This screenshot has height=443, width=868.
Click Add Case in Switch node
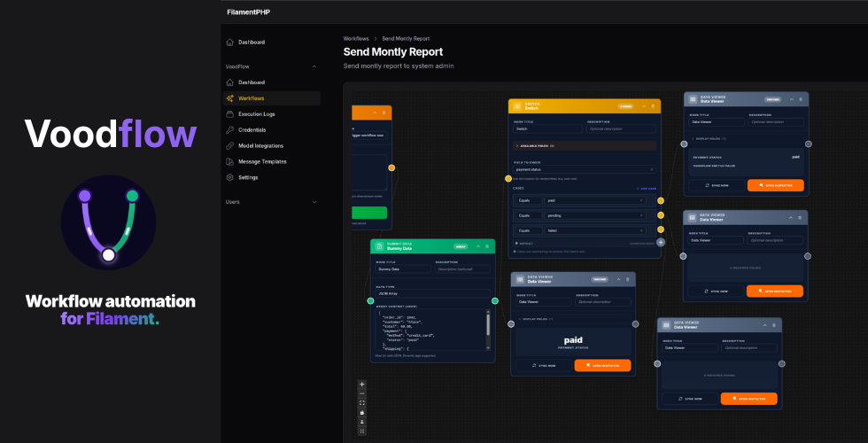(x=647, y=189)
